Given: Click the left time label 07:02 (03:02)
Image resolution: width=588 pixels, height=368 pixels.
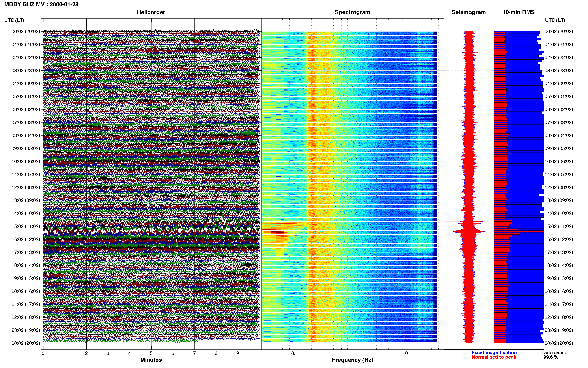Looking at the screenshot, I should pos(26,122).
